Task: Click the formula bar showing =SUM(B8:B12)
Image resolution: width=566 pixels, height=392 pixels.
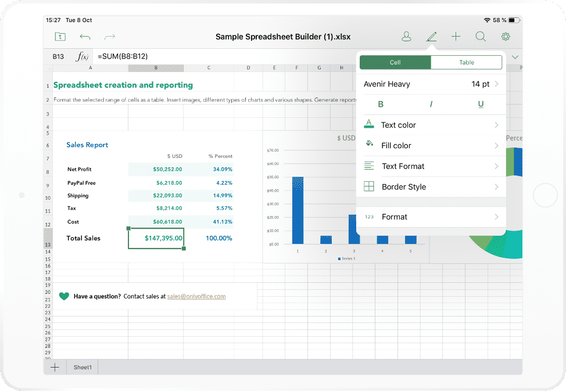Action: [x=122, y=56]
